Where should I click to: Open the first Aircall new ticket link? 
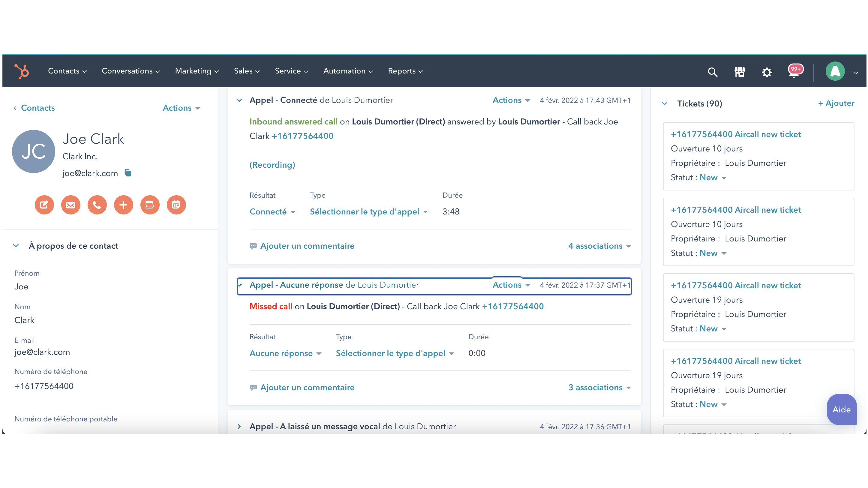click(736, 134)
